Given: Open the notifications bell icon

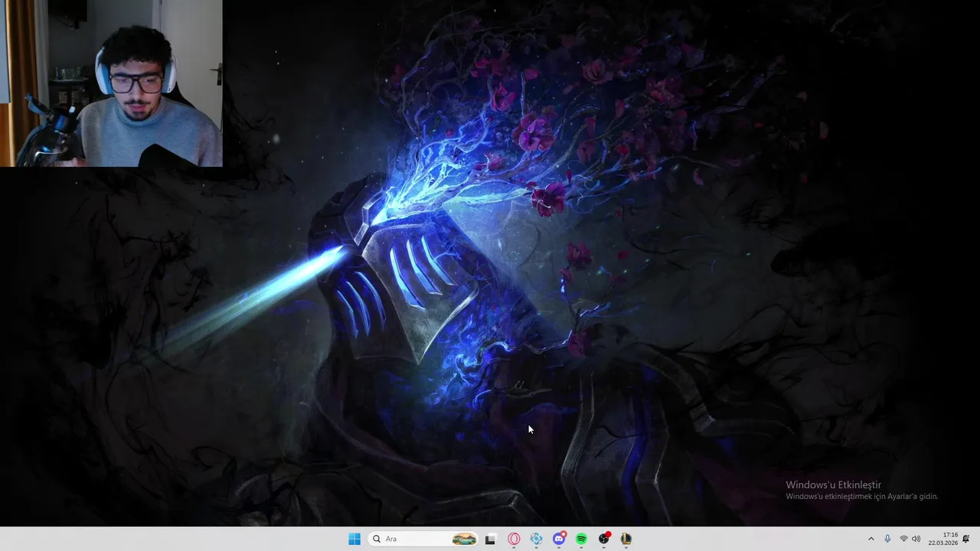Looking at the screenshot, I should (966, 539).
